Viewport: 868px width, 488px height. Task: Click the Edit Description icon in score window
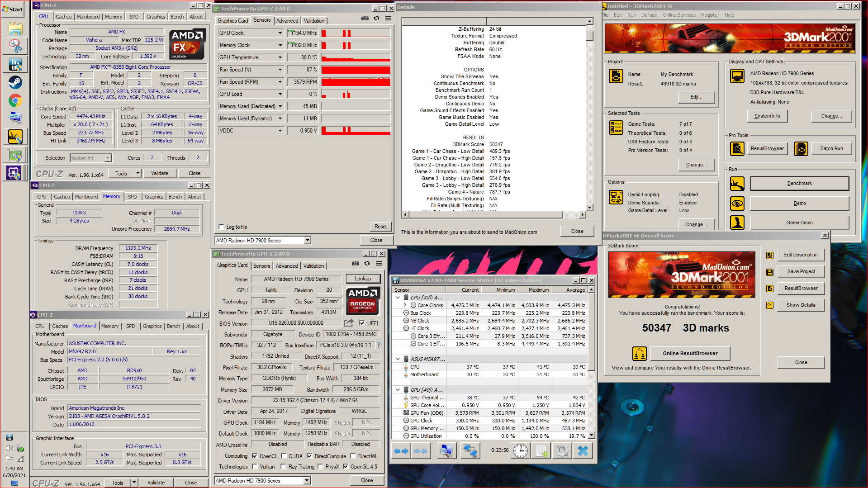point(770,255)
